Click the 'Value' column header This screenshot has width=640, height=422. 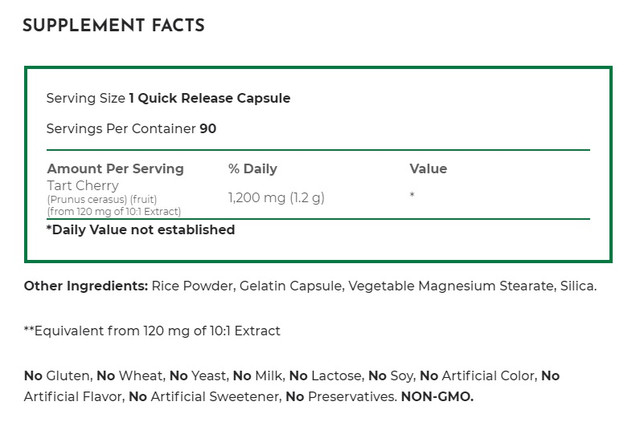(x=428, y=169)
